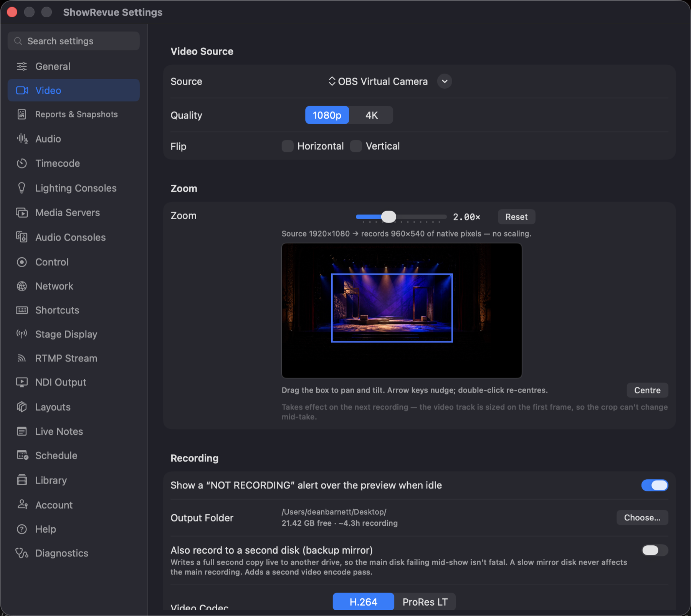Click the search magnifier icon
The width and height of the screenshot is (691, 616).
coord(18,41)
